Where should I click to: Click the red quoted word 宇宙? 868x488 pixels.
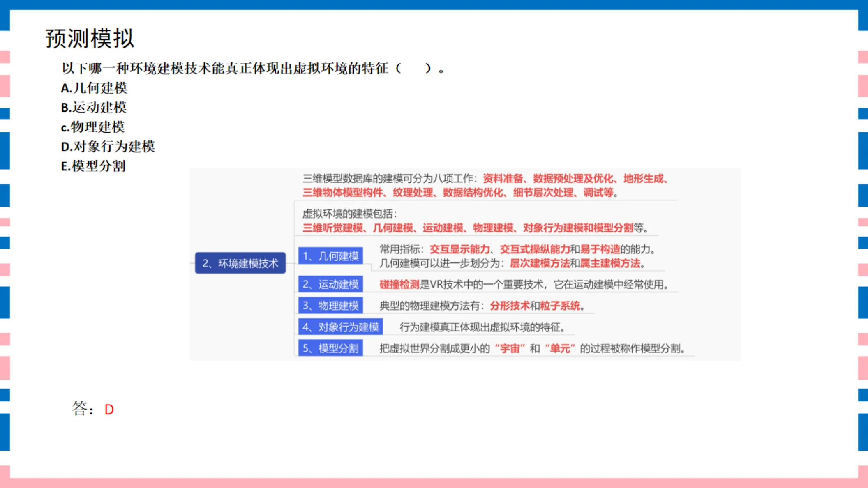pos(510,349)
